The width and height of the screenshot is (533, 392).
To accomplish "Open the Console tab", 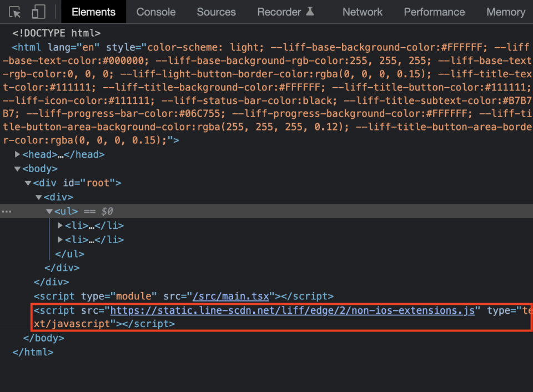I will pos(155,12).
